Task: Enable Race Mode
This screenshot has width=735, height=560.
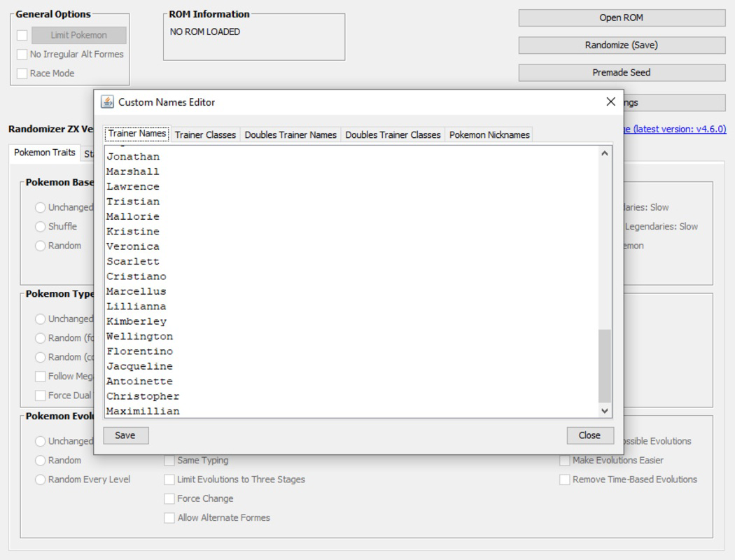Action: 21,73
